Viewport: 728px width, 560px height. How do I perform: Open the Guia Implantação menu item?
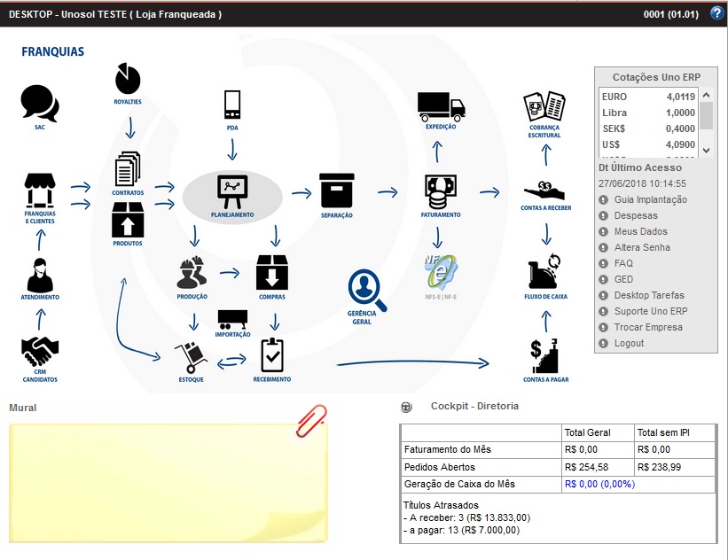click(x=650, y=199)
